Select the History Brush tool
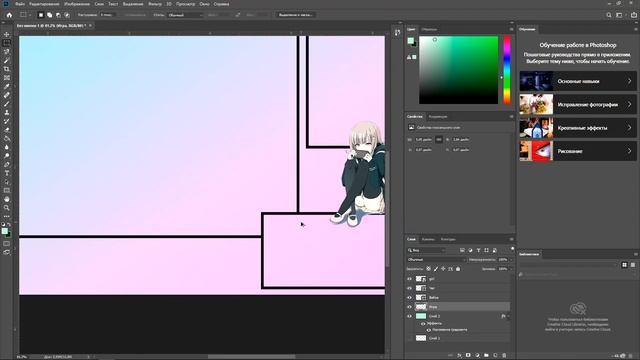The image size is (640, 360). (7, 121)
